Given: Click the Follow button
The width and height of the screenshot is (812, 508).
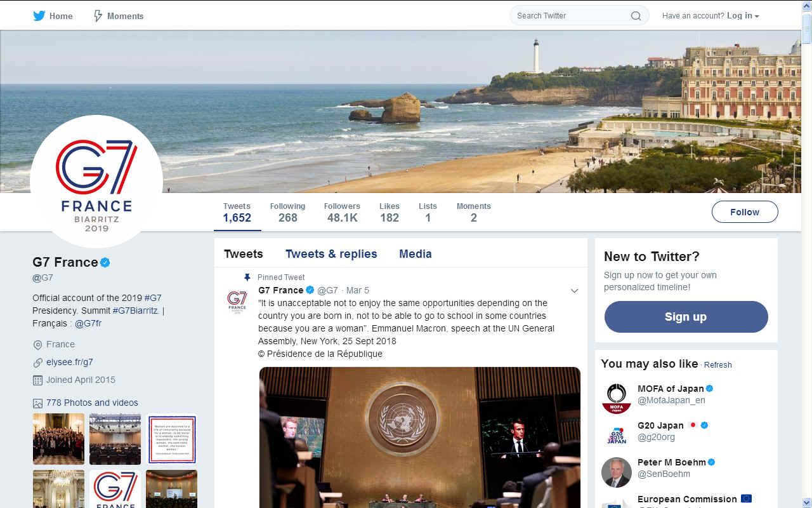Looking at the screenshot, I should coord(745,212).
